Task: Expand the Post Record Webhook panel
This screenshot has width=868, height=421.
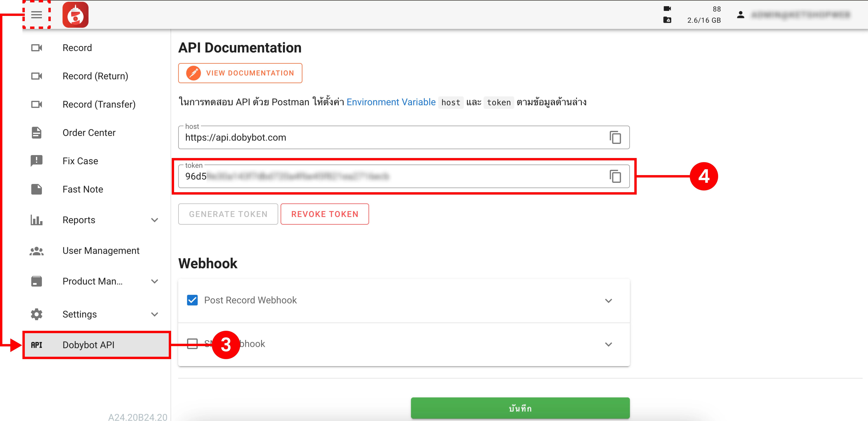Action: coord(608,300)
